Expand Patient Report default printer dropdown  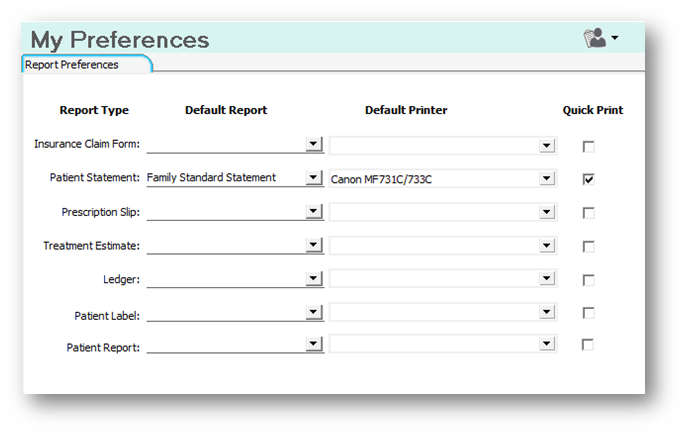click(x=546, y=344)
